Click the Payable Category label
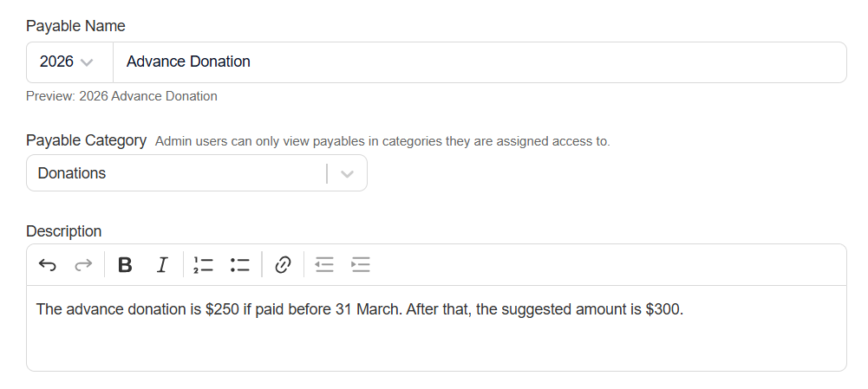868x389 pixels. pos(87,140)
